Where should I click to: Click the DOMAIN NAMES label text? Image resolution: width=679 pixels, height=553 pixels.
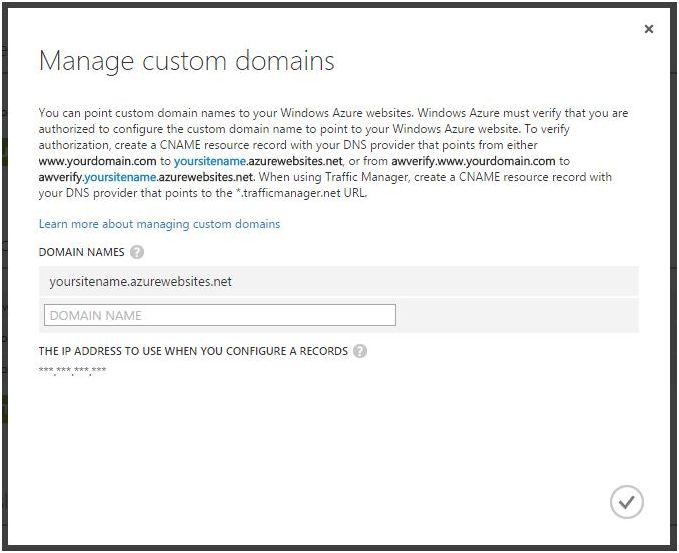click(x=81, y=252)
